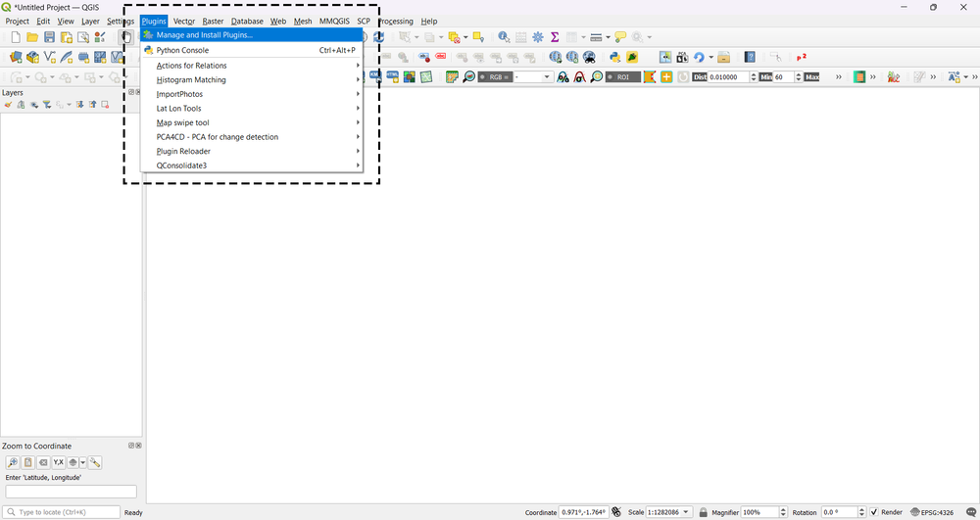The height and width of the screenshot is (520, 980).
Task: Click the Statistical Summary sigma icon
Action: [x=555, y=37]
